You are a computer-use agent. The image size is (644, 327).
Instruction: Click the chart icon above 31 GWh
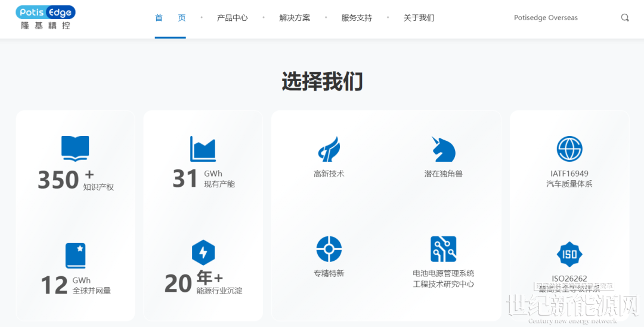203,149
